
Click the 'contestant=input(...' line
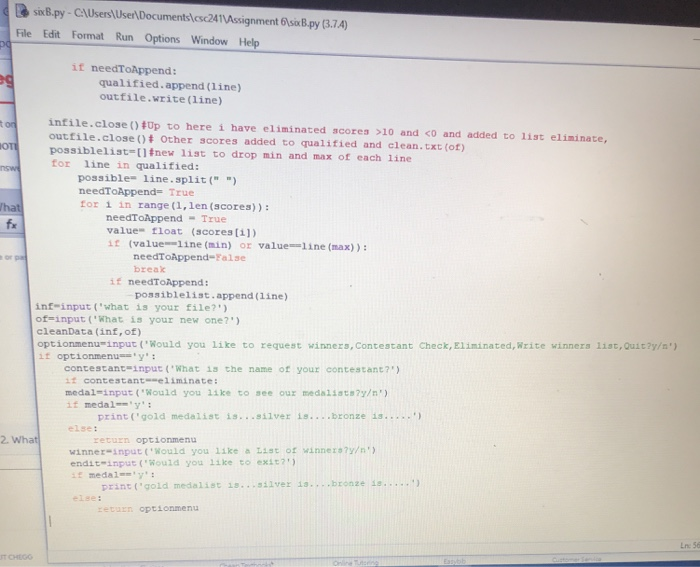pyautogui.click(x=232, y=369)
